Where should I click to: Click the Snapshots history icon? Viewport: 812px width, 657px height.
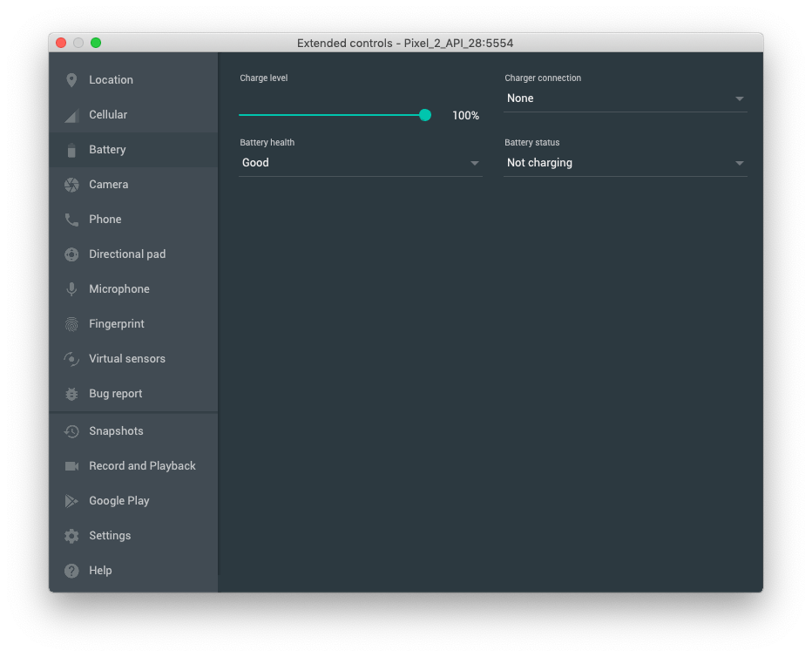coord(71,431)
